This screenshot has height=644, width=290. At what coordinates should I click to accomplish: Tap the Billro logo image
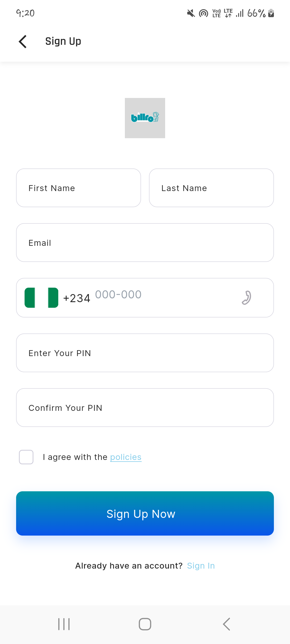coord(145,118)
